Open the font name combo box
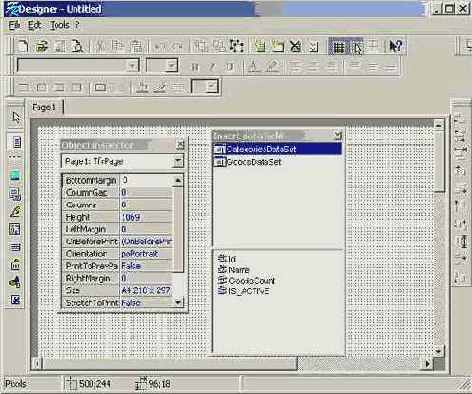This screenshot has width=472, height=394. tap(78, 66)
